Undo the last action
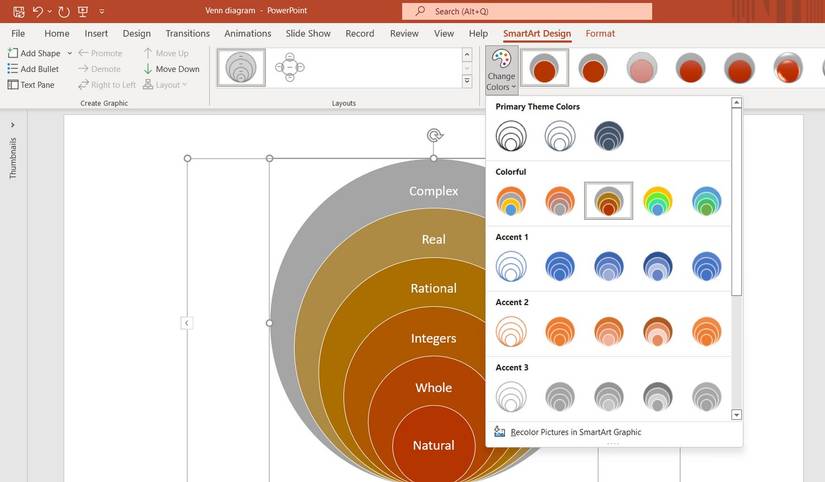This screenshot has height=482, width=825. pyautogui.click(x=37, y=11)
